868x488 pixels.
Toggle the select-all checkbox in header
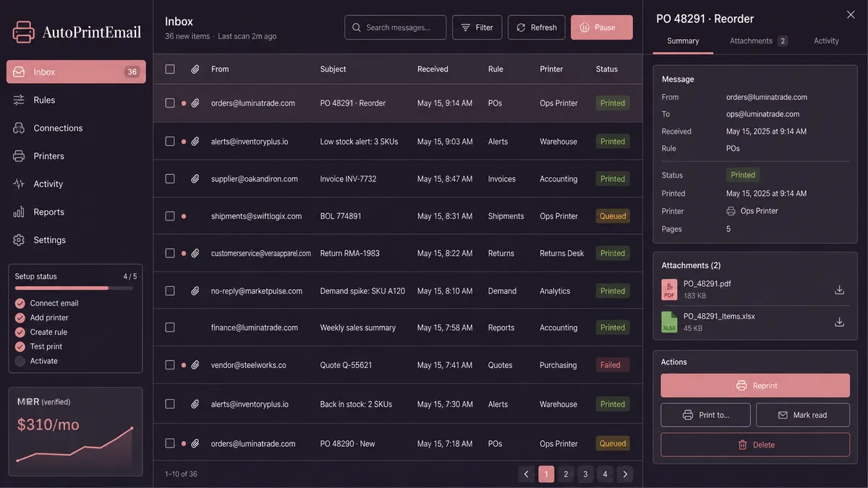(x=170, y=69)
